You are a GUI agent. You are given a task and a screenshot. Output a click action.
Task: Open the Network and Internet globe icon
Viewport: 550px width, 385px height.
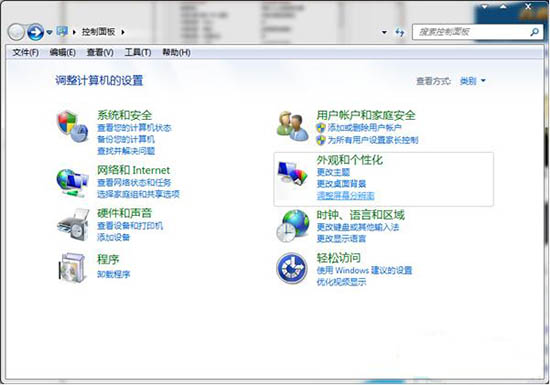(73, 182)
